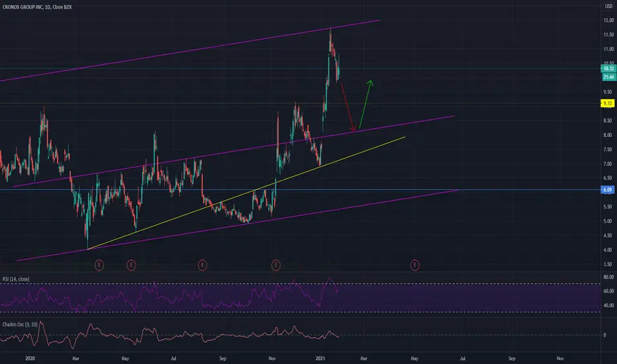Select the green upward arrow drawing
This screenshot has height=364, width=617.
[x=365, y=105]
